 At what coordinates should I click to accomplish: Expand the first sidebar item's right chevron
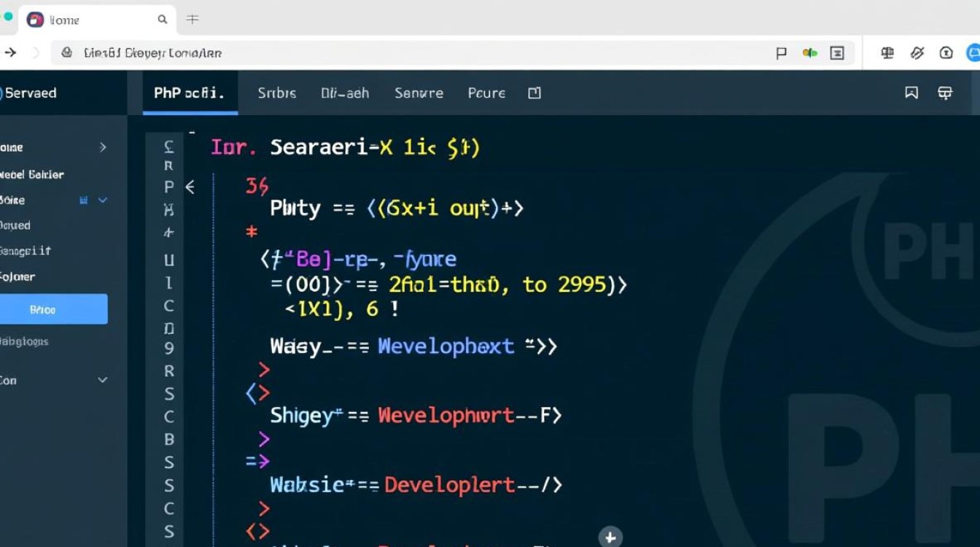coord(103,147)
